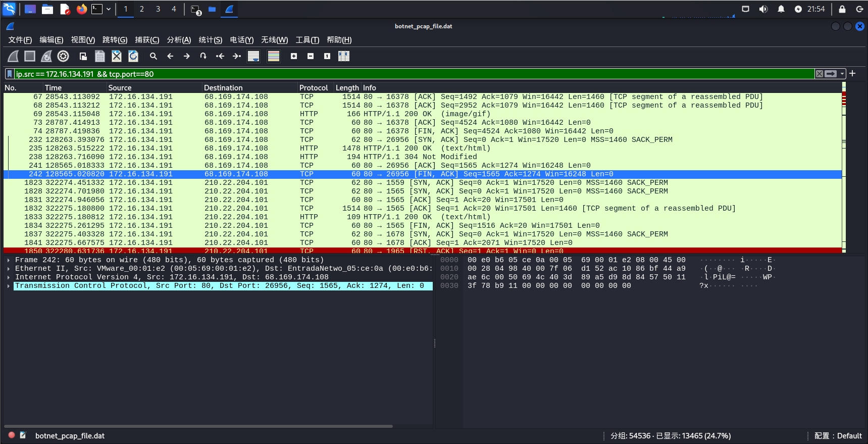Go back in packet history
The width and height of the screenshot is (868, 444).
point(170,56)
